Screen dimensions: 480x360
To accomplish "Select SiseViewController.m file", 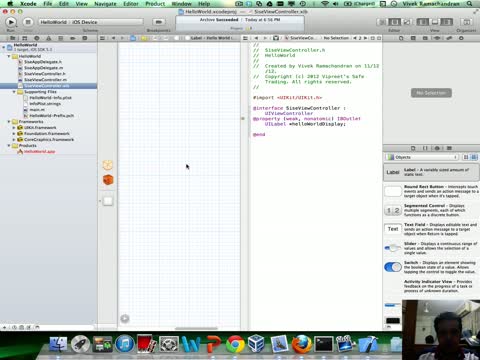I will 45,80.
